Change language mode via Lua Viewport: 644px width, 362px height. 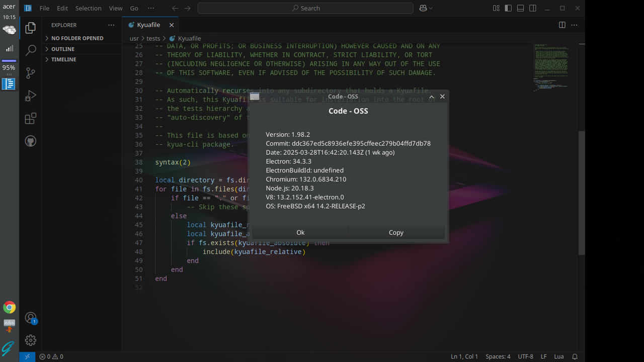(x=559, y=356)
